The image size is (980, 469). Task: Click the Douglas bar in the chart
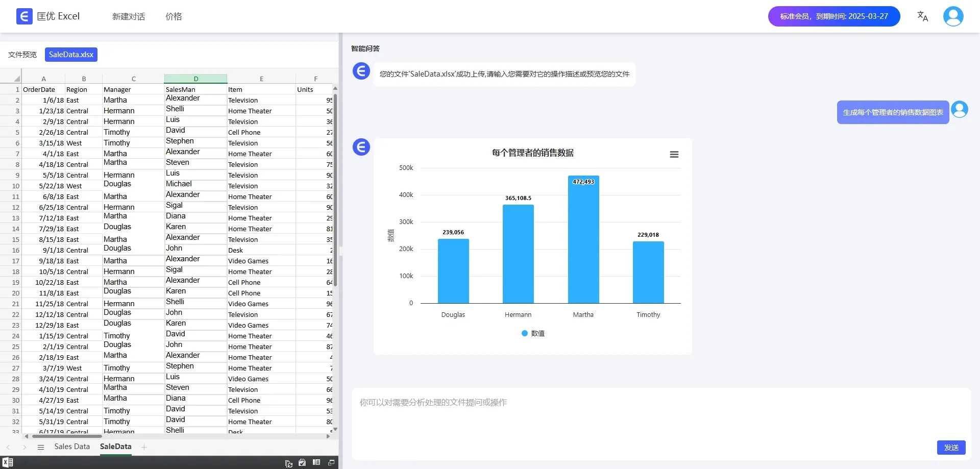(453, 271)
